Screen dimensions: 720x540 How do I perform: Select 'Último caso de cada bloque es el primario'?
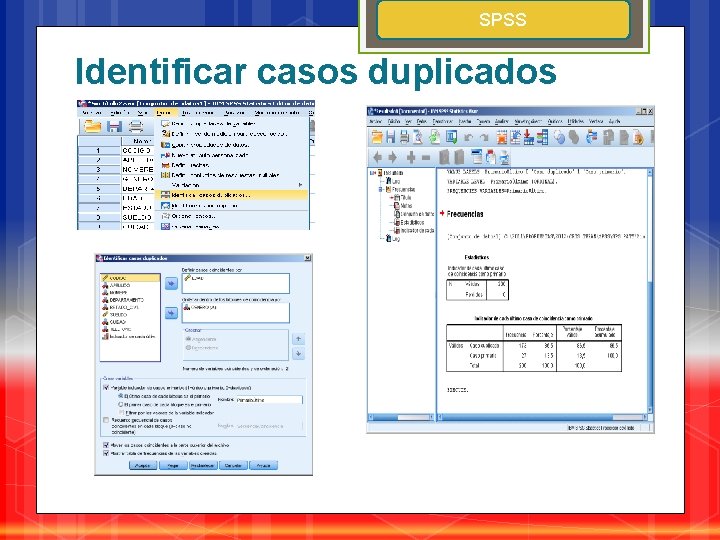(x=121, y=396)
